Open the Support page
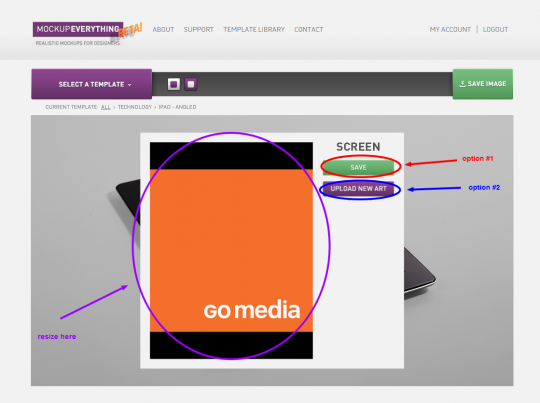The width and height of the screenshot is (540, 403). (x=199, y=30)
